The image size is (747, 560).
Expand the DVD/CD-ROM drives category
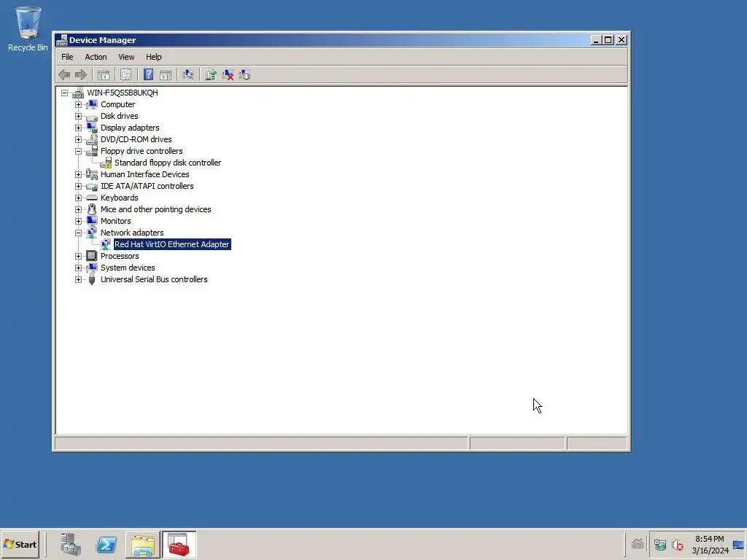point(78,139)
